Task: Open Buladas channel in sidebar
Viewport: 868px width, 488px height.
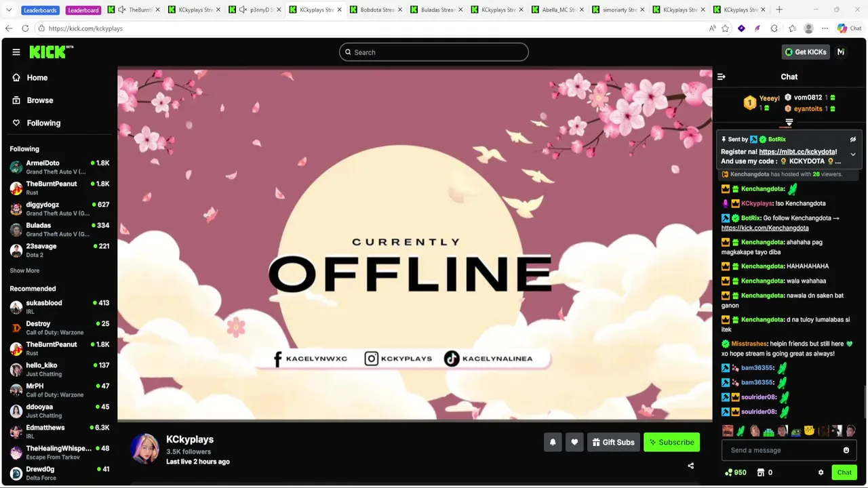Action: click(60, 229)
